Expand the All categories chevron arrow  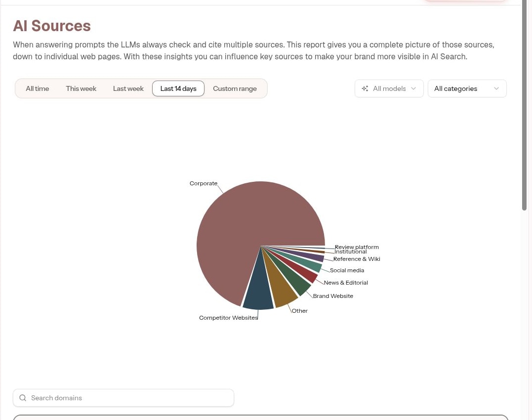tap(496, 88)
